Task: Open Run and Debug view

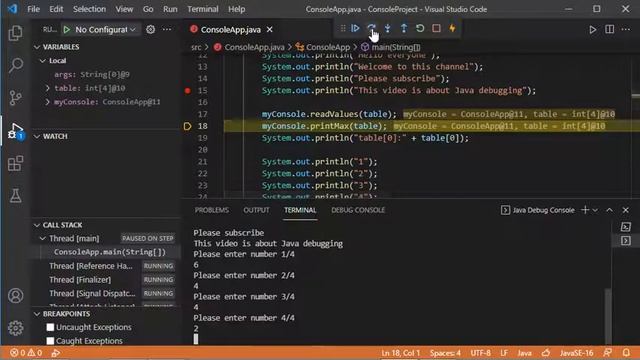Action: (16, 131)
